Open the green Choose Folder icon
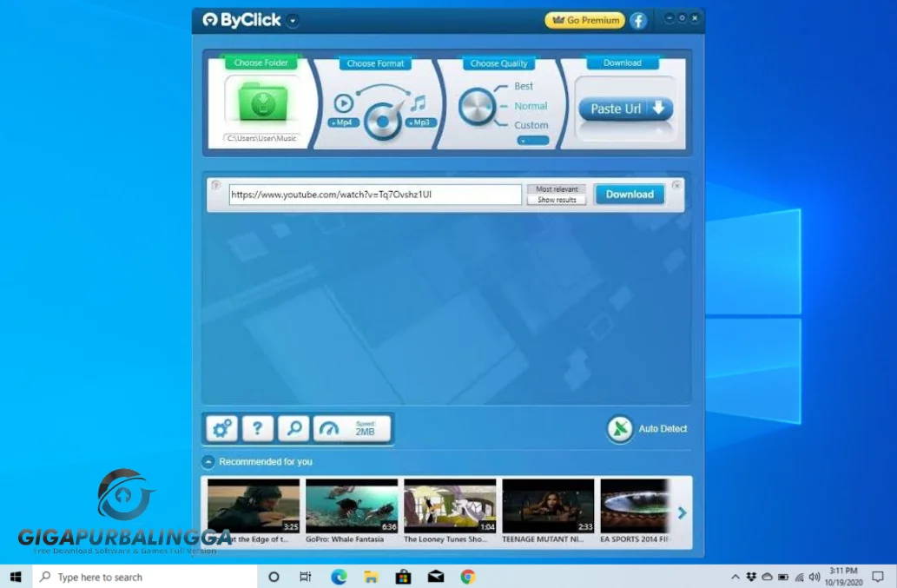Image resolution: width=897 pixels, height=588 pixels. (x=262, y=102)
